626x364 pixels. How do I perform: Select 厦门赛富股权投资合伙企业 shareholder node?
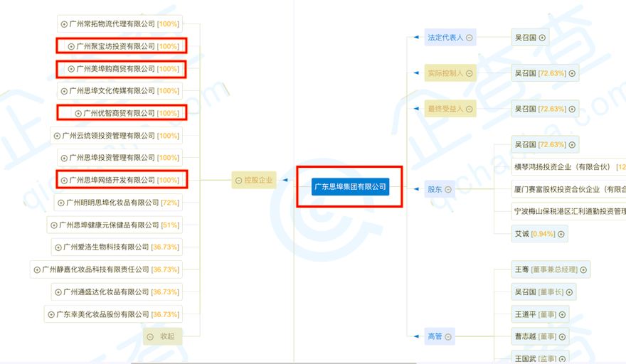tap(569, 189)
